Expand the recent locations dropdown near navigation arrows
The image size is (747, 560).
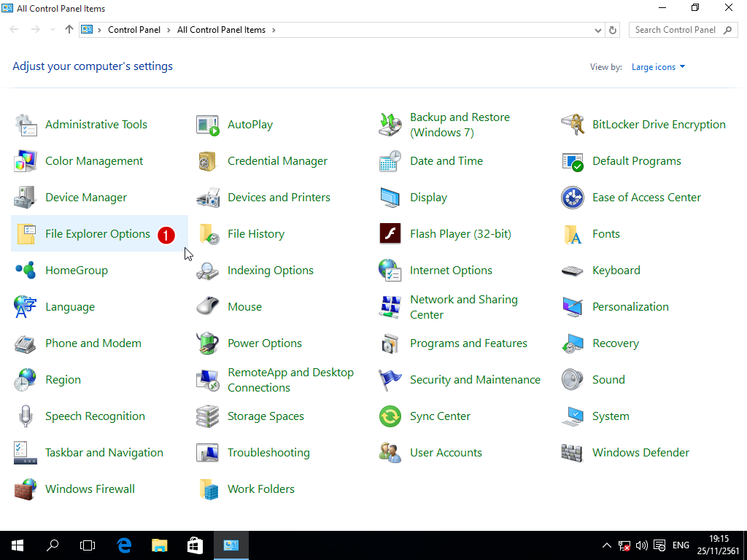point(53,31)
